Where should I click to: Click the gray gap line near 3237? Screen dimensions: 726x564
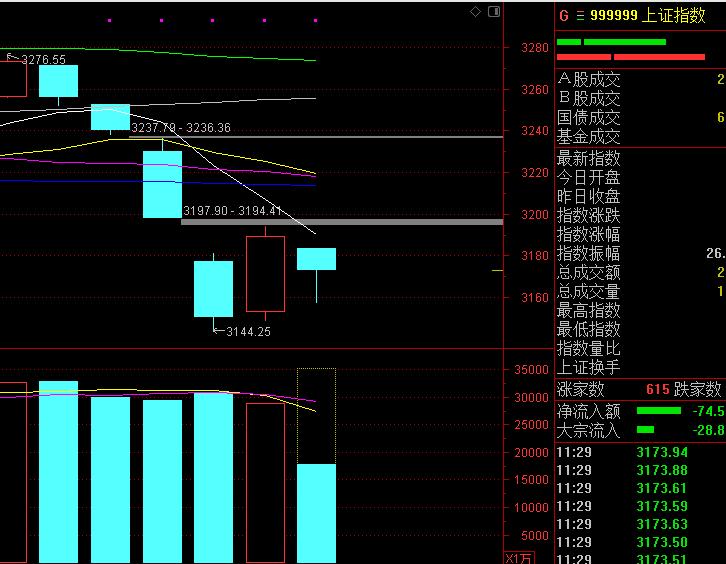coord(316,137)
